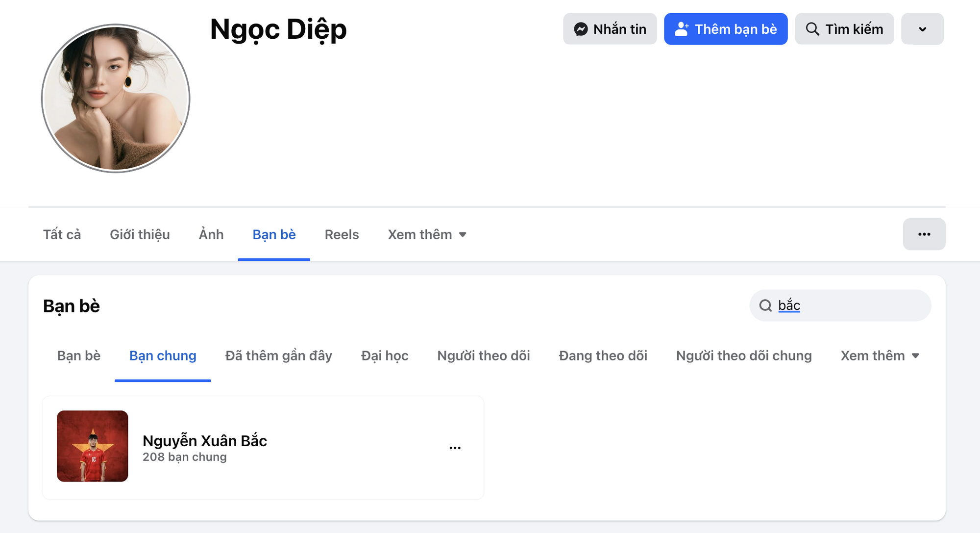Open Nguyễn Xuân Bắc profile link
The width and height of the screenshot is (980, 533).
click(x=204, y=441)
